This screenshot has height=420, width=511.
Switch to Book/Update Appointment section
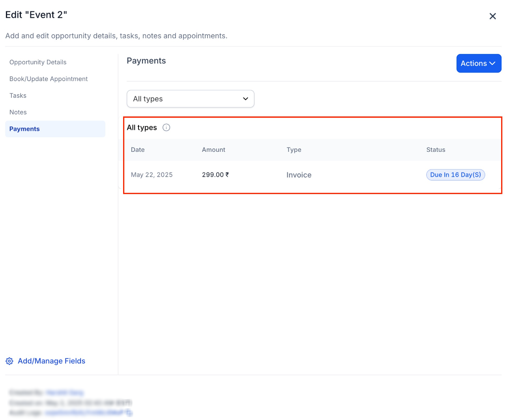coord(49,79)
